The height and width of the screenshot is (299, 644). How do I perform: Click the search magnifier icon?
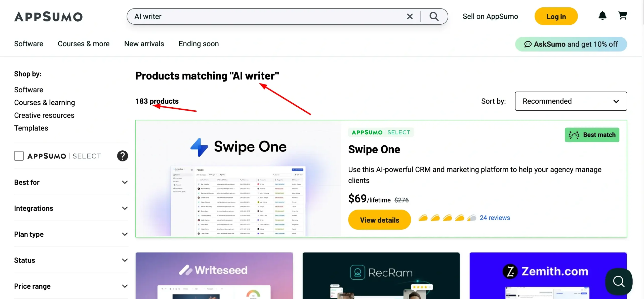click(x=434, y=16)
